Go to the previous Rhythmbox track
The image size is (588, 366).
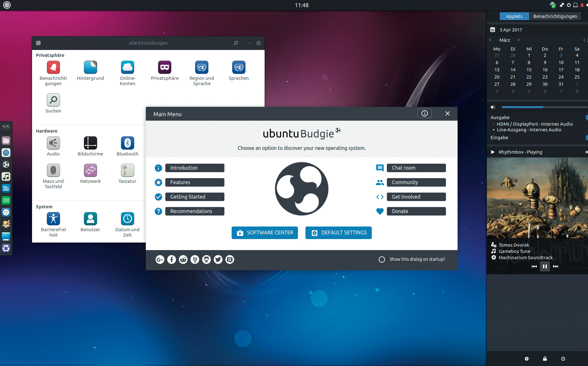click(x=534, y=266)
